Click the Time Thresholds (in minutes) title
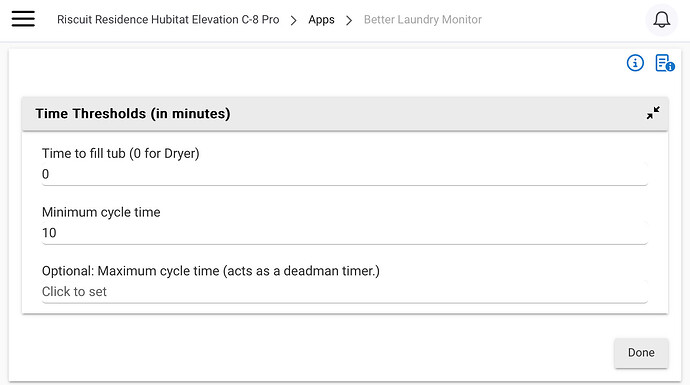This screenshot has width=690, height=385. coord(133,114)
